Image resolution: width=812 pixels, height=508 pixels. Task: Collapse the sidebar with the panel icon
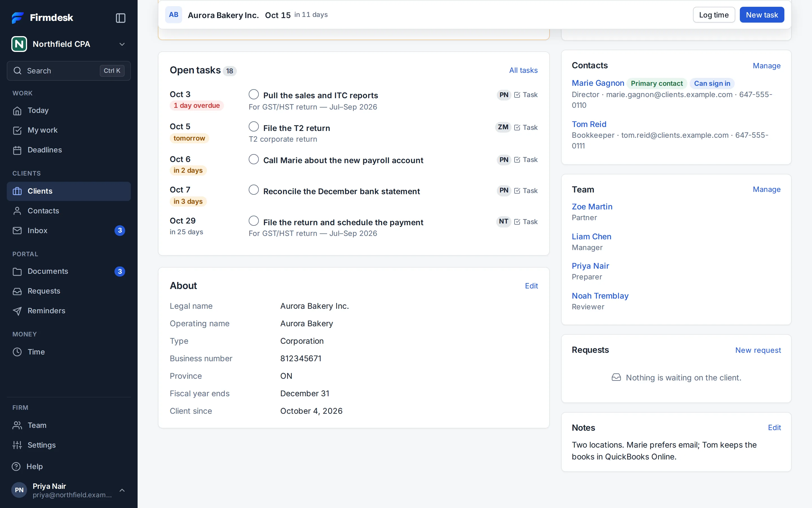120,18
